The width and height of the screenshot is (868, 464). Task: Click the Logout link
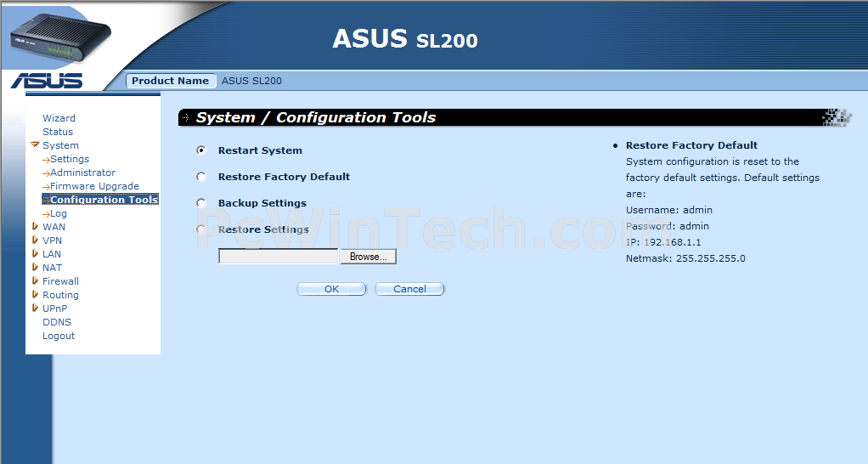(59, 336)
